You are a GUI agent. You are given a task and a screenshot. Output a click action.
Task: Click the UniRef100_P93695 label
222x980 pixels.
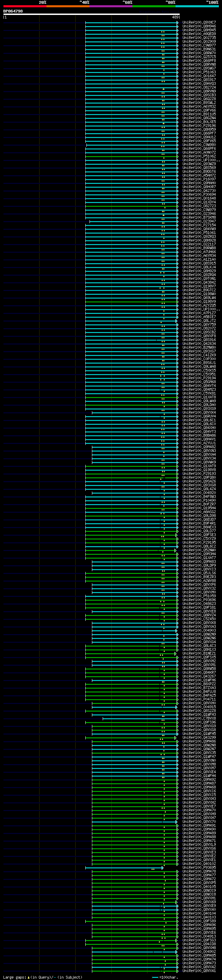point(199,867)
